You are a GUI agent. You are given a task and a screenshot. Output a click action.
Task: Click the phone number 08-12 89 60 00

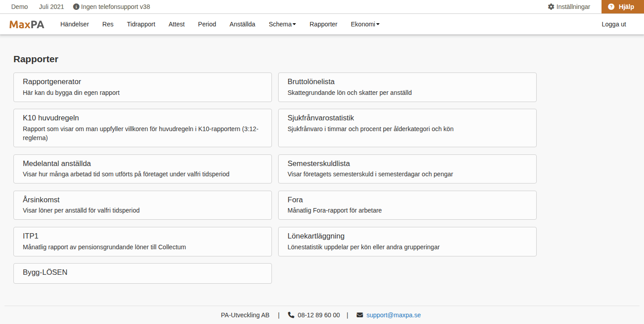coord(319,315)
